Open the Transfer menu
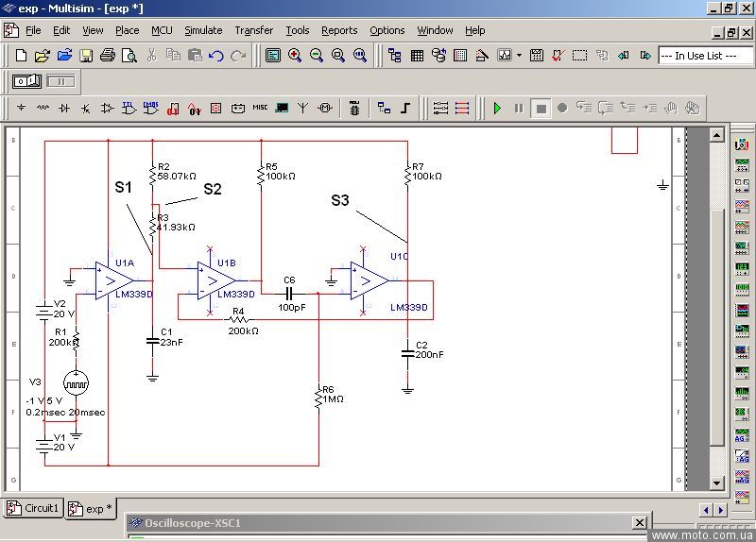 (x=254, y=30)
